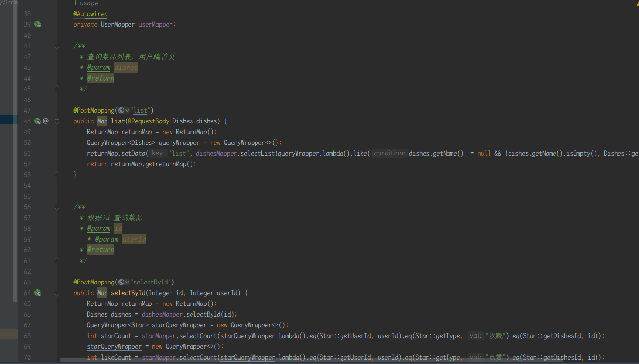Click the "val:" hint before "收藏"
639x364 pixels.
475,336
